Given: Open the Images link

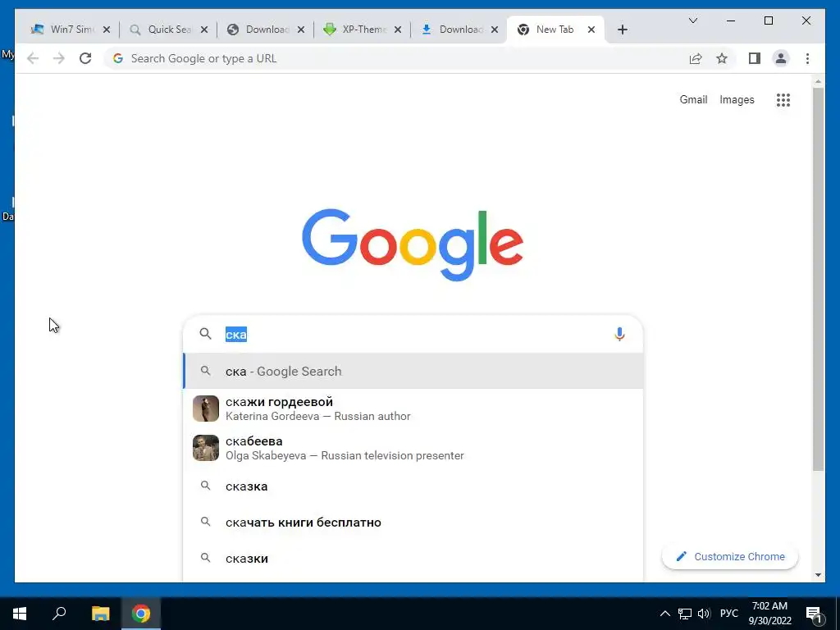Looking at the screenshot, I should tap(737, 99).
